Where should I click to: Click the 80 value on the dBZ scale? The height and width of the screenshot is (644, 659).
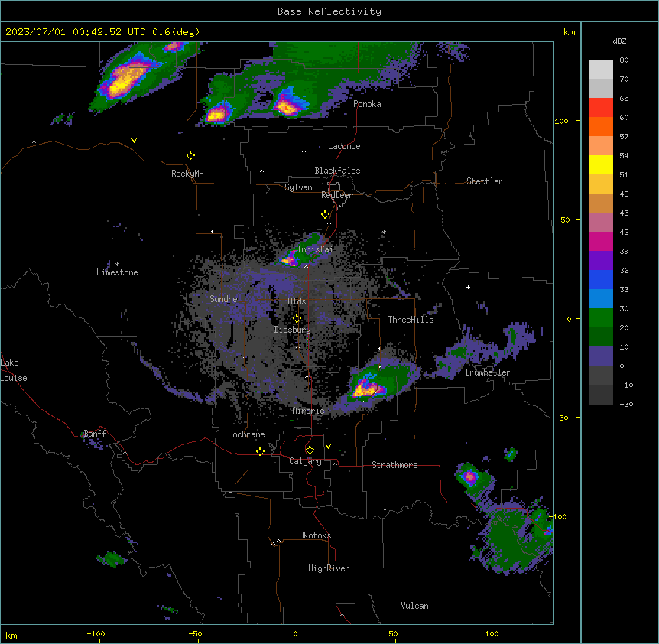(624, 60)
